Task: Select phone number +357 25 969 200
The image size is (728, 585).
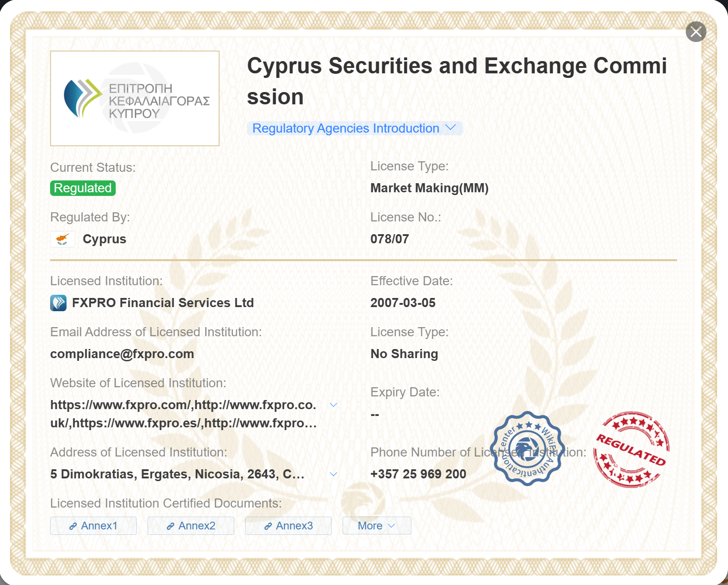Action: click(418, 474)
